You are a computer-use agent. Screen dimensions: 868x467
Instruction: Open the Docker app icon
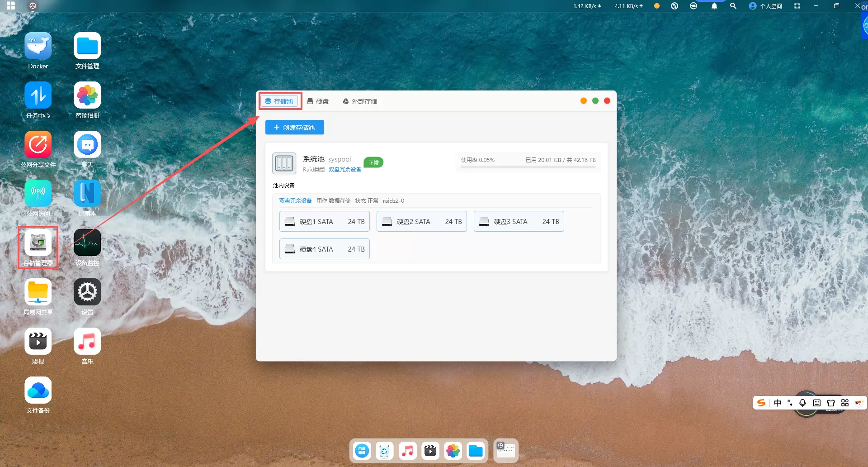(38, 46)
